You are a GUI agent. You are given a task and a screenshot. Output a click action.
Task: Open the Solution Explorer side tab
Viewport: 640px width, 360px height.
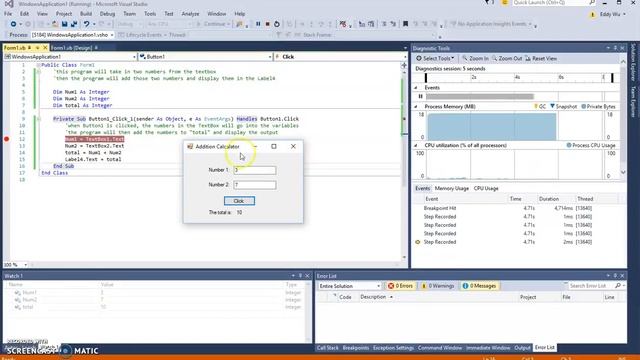click(x=633, y=62)
